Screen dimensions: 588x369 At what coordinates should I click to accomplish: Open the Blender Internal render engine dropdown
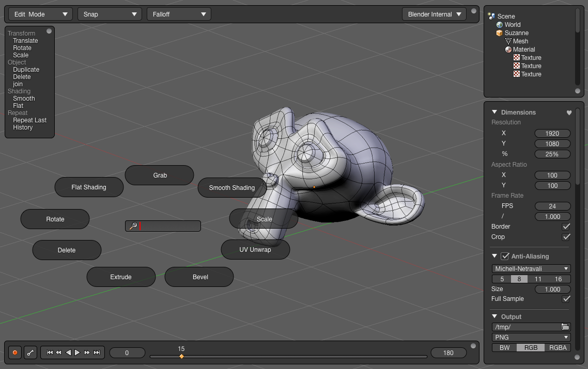click(x=434, y=14)
